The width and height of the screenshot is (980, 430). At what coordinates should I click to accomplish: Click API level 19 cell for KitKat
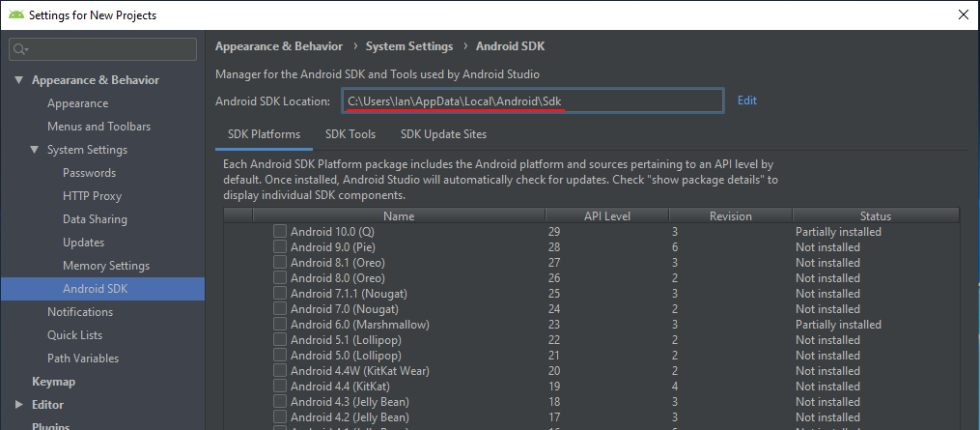[x=554, y=387]
